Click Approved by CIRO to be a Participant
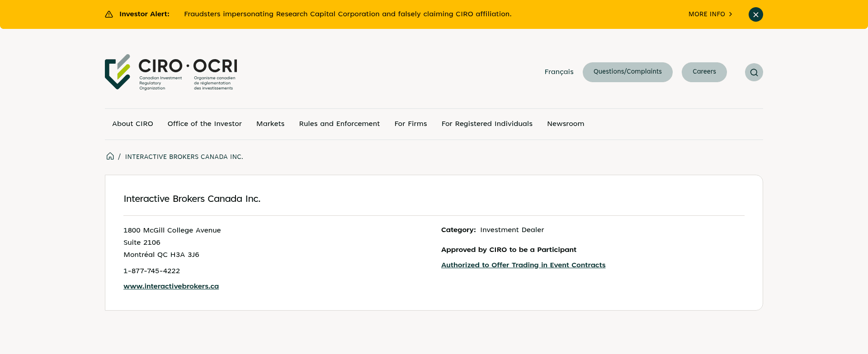The image size is (868, 354). point(509,250)
